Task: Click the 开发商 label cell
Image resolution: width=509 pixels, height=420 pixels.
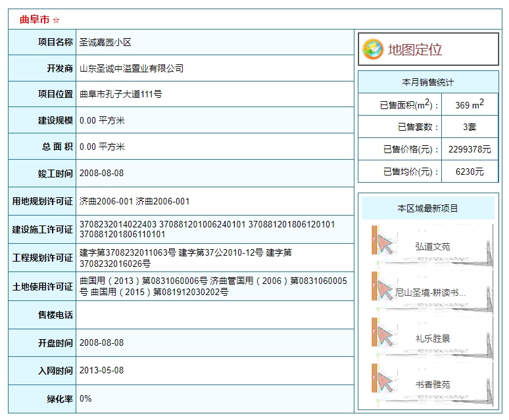Action: point(42,68)
